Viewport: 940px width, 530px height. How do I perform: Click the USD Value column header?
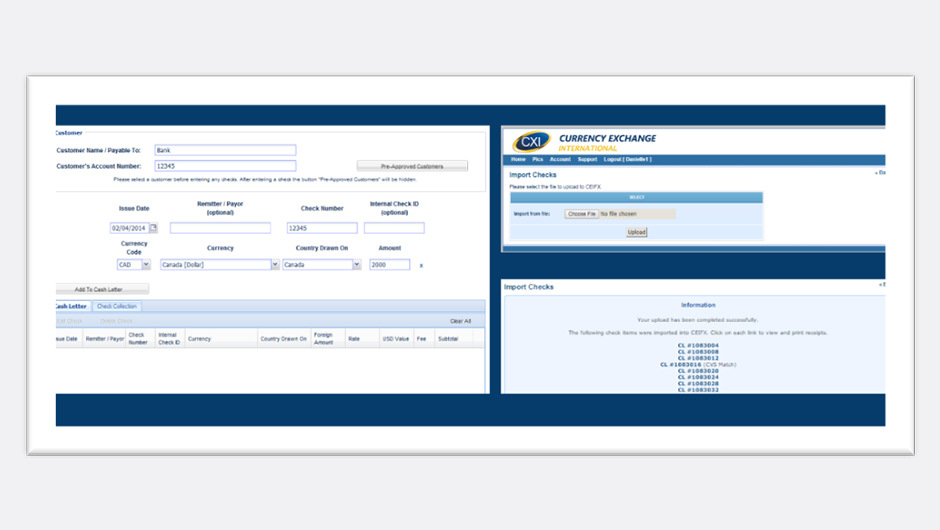396,339
